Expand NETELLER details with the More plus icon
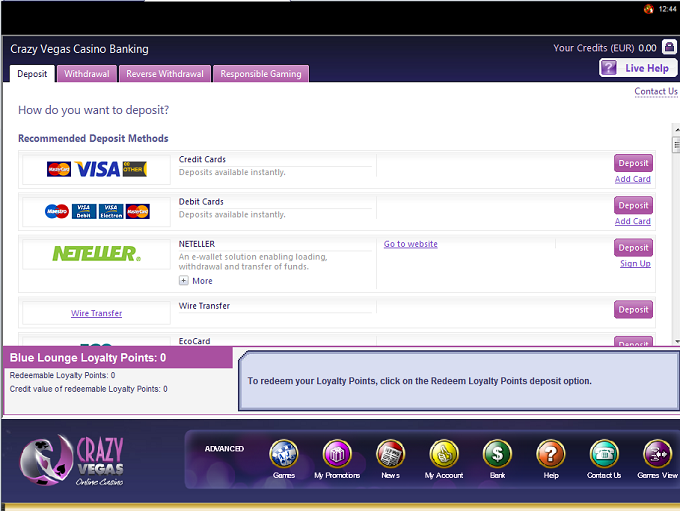This screenshot has width=680, height=511. point(184,281)
